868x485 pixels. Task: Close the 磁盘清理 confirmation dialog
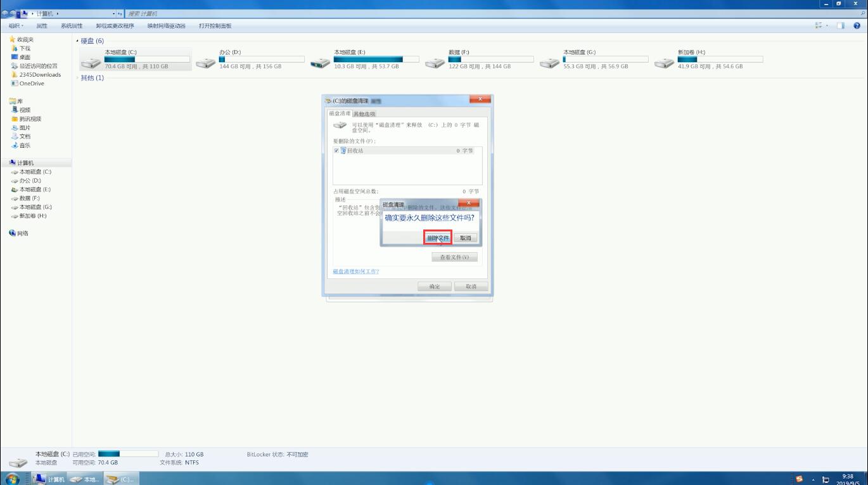tap(469, 203)
